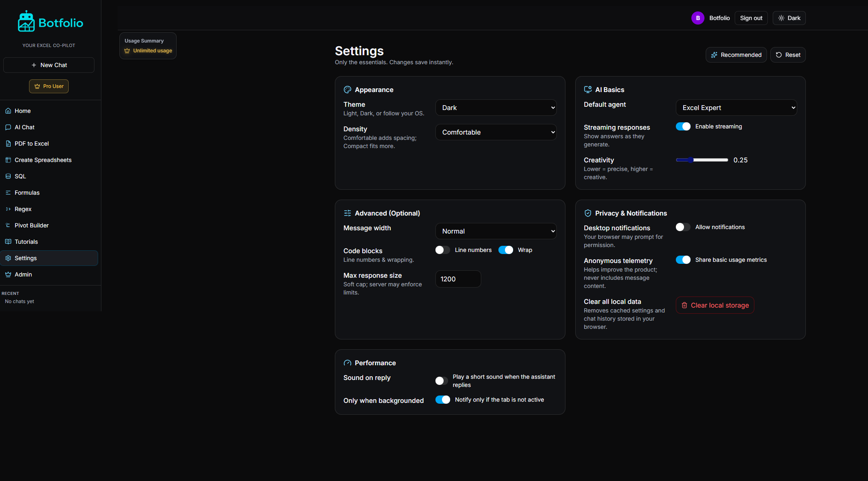Click the Botfolio robot logo icon
Screen dimensions: 868x481
(26, 22)
